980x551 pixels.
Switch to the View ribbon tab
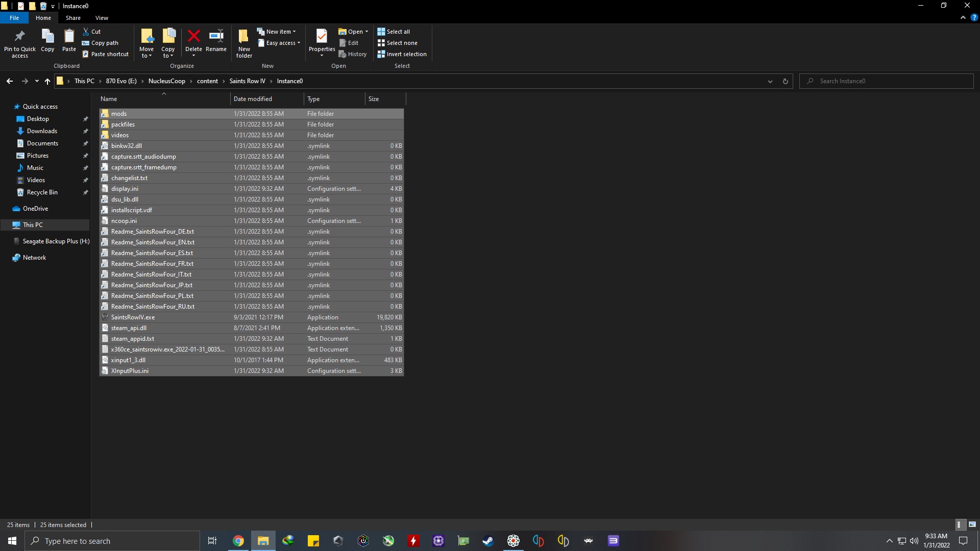click(102, 18)
